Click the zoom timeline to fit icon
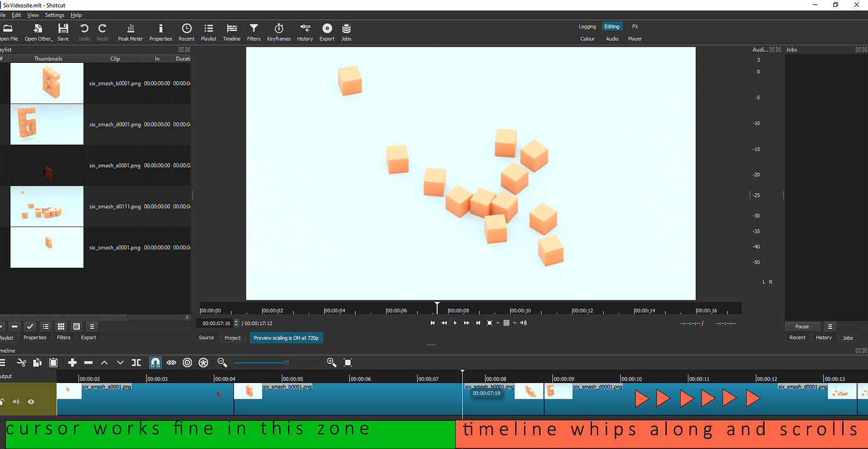Viewport: 868px width, 449px height. click(x=348, y=362)
